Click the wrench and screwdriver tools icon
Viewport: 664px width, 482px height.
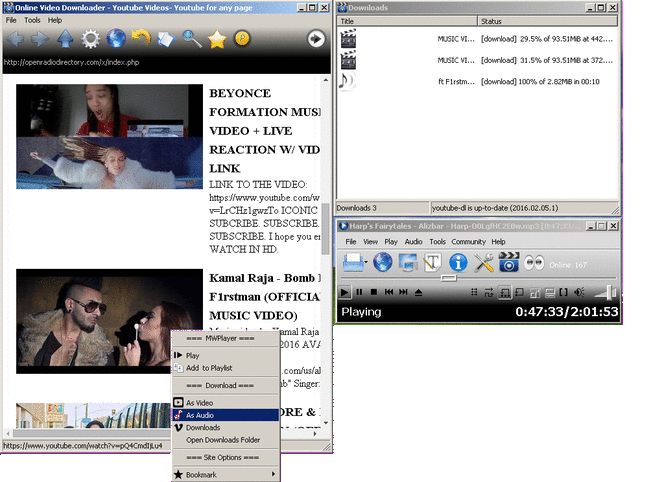click(x=483, y=263)
